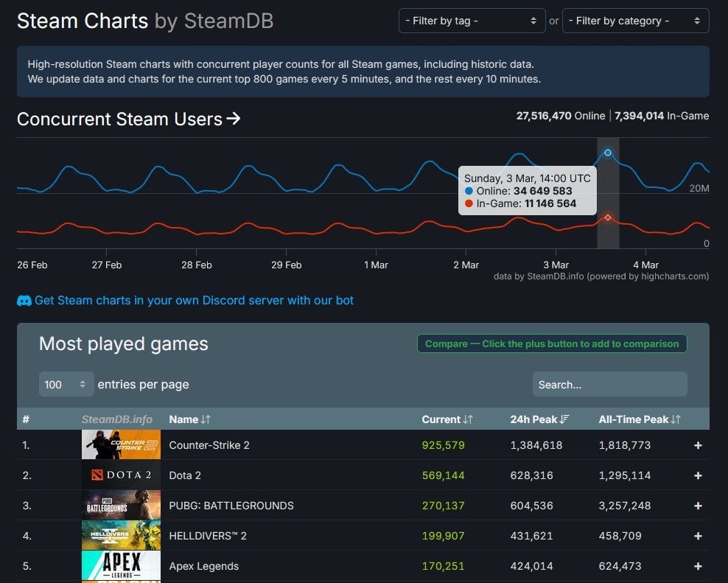Open the Filter by tag dropdown
This screenshot has height=583, width=728.
click(472, 21)
